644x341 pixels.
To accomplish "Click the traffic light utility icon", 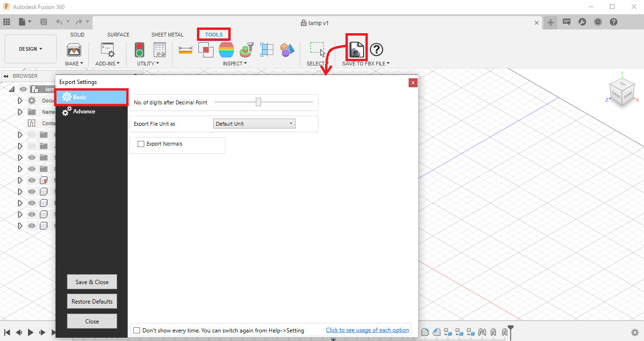I will [x=140, y=50].
